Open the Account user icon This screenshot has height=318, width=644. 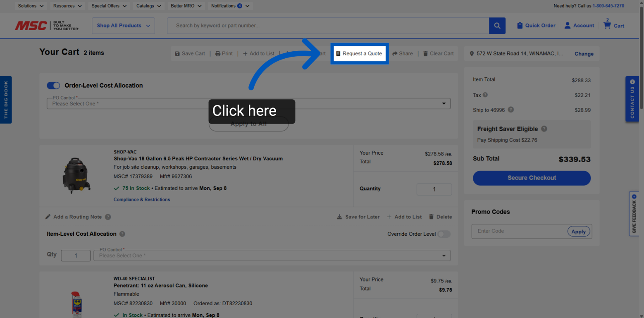pyautogui.click(x=568, y=26)
